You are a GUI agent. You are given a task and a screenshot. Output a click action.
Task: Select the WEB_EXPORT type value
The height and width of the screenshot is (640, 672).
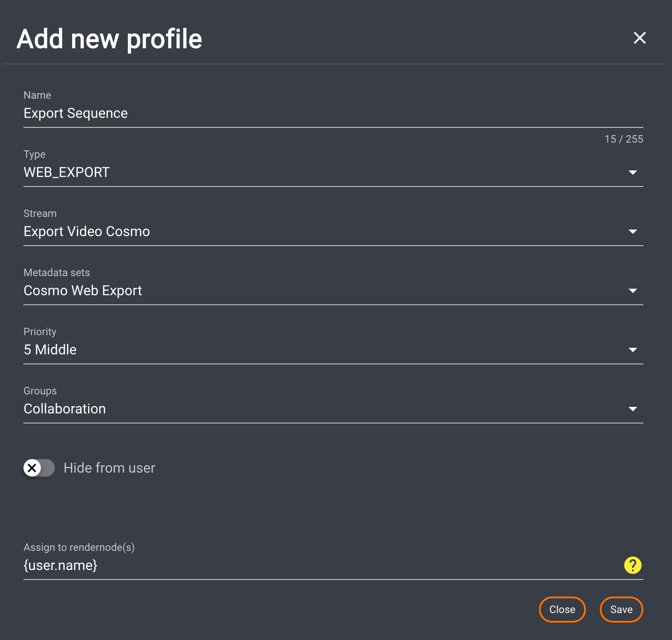67,173
